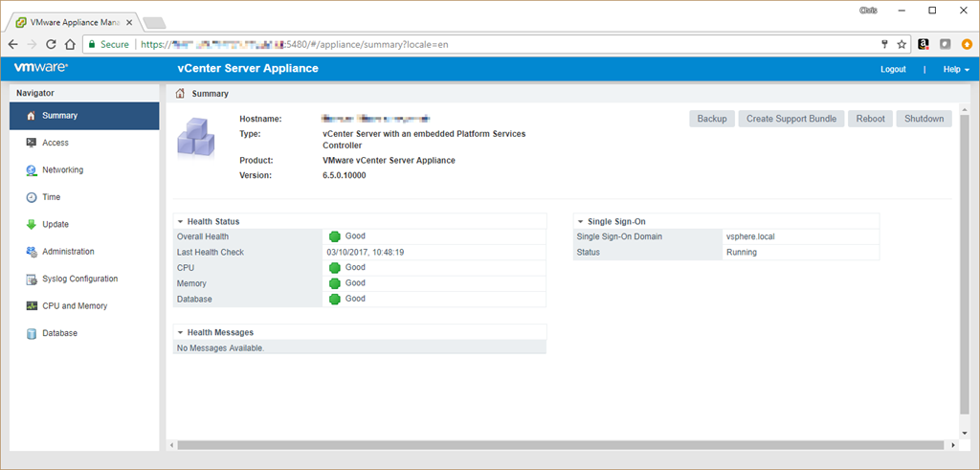Screen dimensions: 980x470
Task: Open the Database page
Action: coord(84,334)
